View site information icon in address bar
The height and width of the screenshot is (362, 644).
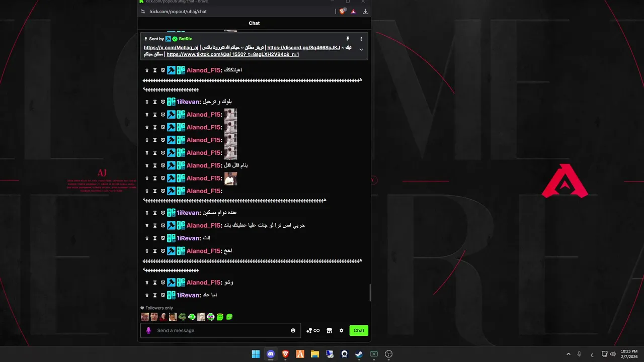pyautogui.click(x=143, y=11)
